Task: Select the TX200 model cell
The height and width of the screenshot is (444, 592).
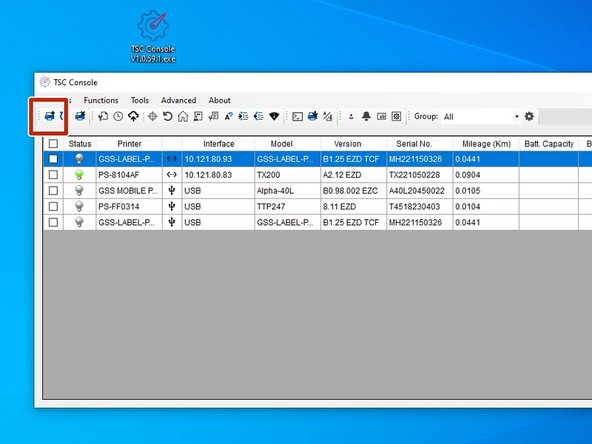Action: (287, 175)
